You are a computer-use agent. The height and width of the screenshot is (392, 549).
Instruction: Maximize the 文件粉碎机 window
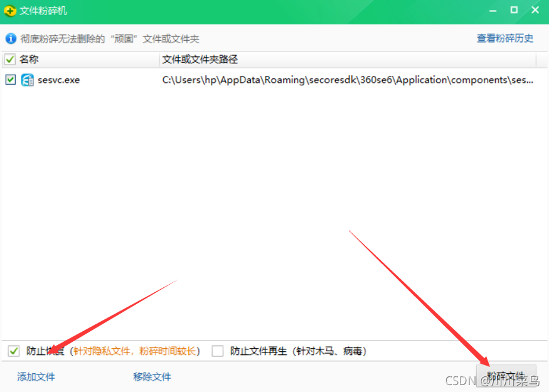point(514,10)
